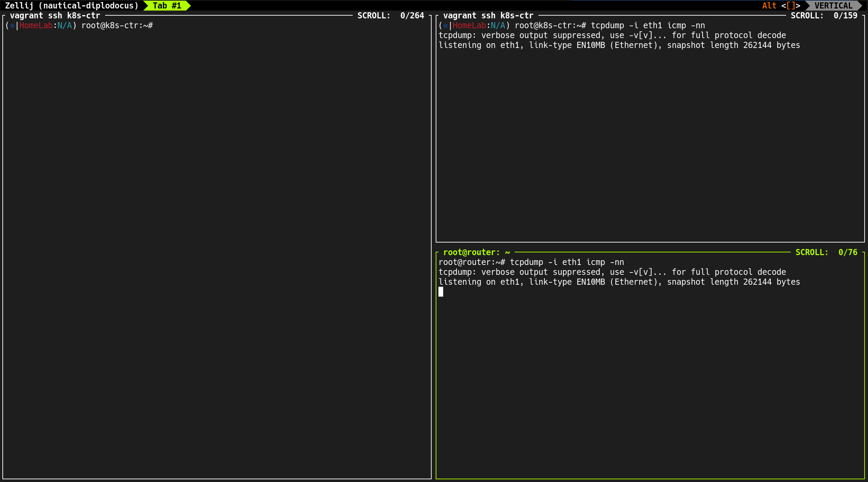868x482 pixels.
Task: Click the N/A namespace text in top-right pane prompt
Action: coord(498,26)
